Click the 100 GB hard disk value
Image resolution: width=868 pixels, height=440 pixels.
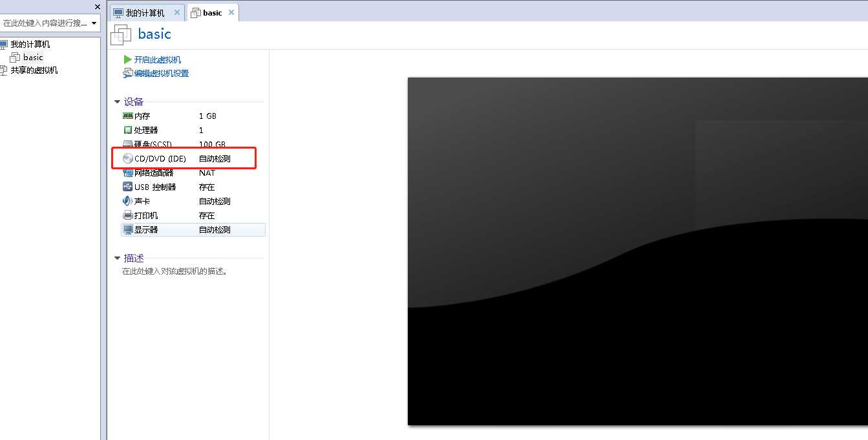[212, 144]
